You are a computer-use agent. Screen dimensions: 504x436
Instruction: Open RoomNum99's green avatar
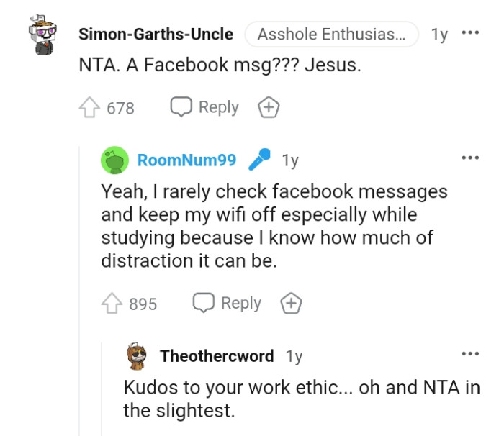[x=115, y=160]
